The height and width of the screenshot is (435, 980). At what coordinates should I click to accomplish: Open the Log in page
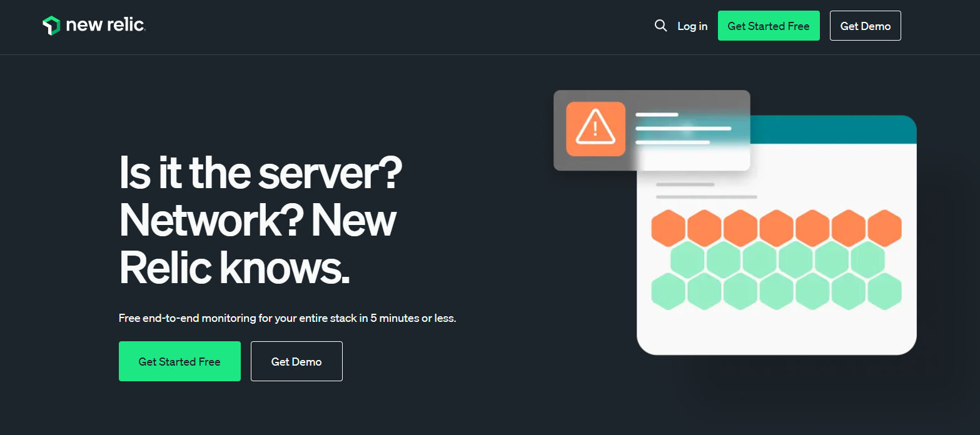coord(692,26)
